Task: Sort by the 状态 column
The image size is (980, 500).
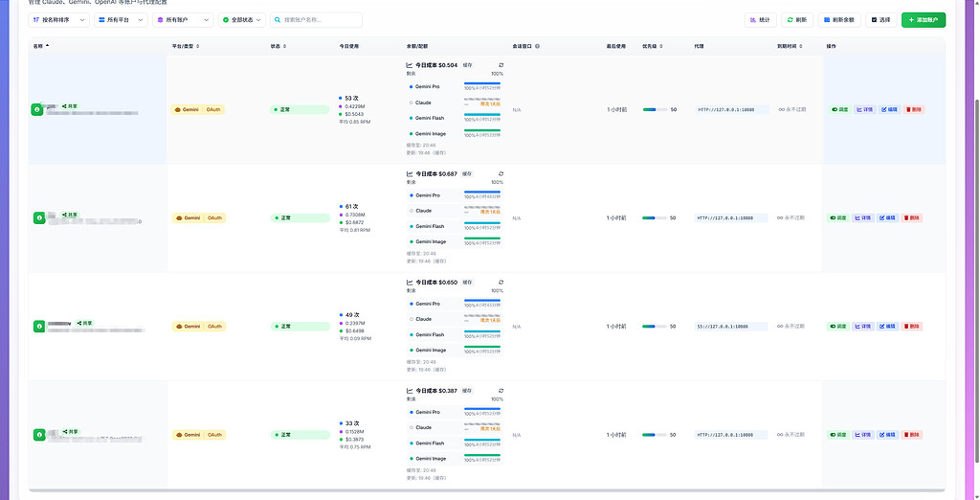Action: (285, 46)
